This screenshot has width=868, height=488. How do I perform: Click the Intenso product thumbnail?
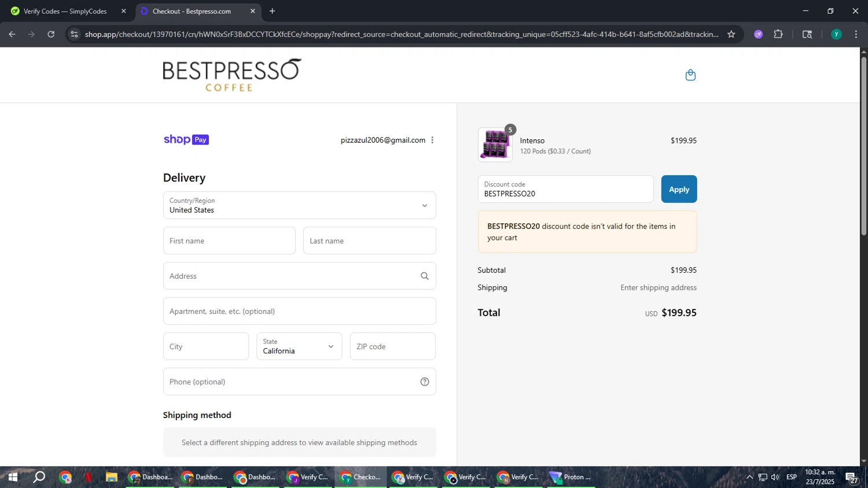(495, 145)
